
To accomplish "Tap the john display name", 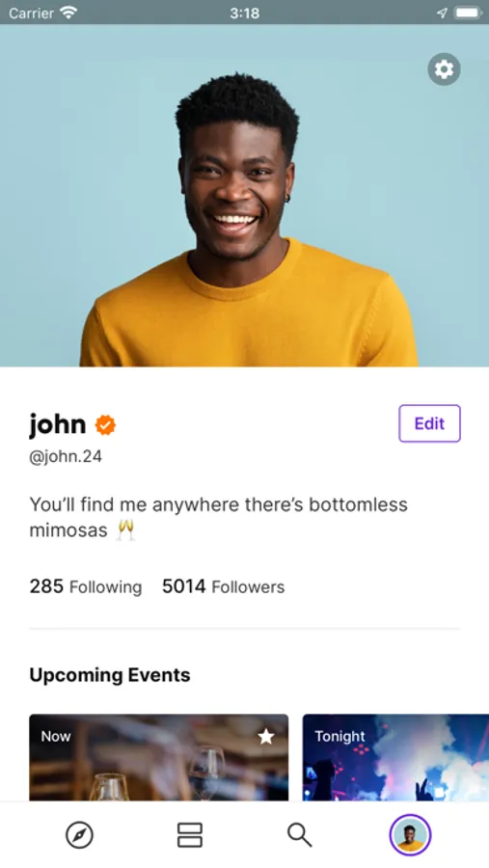I will [58, 424].
